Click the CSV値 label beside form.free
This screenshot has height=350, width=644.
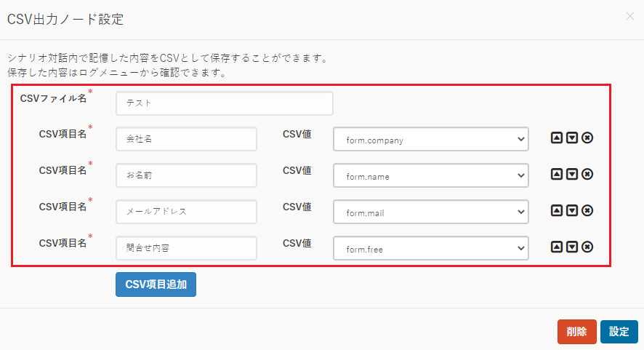(x=297, y=243)
